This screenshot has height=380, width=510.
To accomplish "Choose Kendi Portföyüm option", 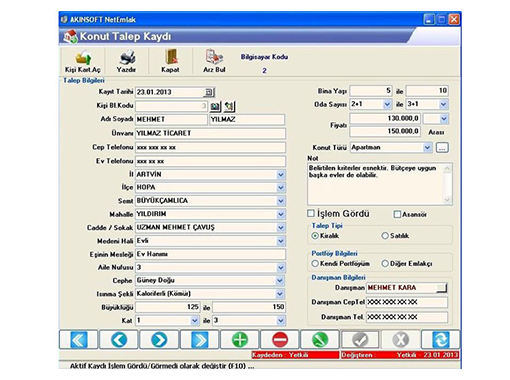I will coord(315,264).
